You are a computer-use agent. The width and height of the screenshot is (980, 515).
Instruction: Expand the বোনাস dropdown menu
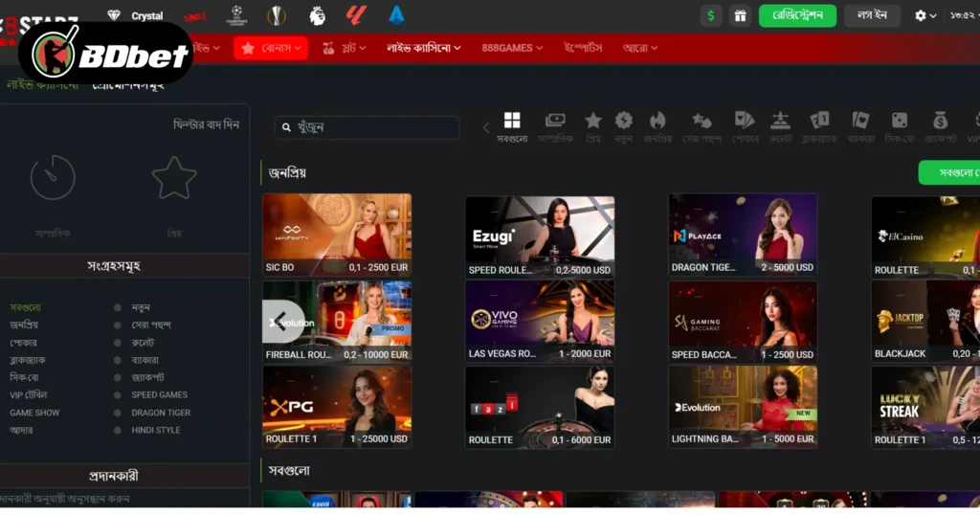(271, 48)
